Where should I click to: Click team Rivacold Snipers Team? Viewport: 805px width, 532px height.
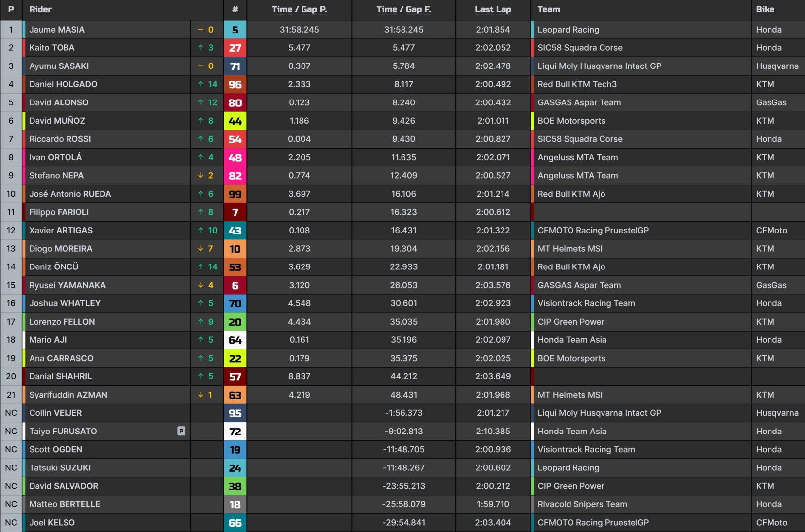tap(582, 504)
